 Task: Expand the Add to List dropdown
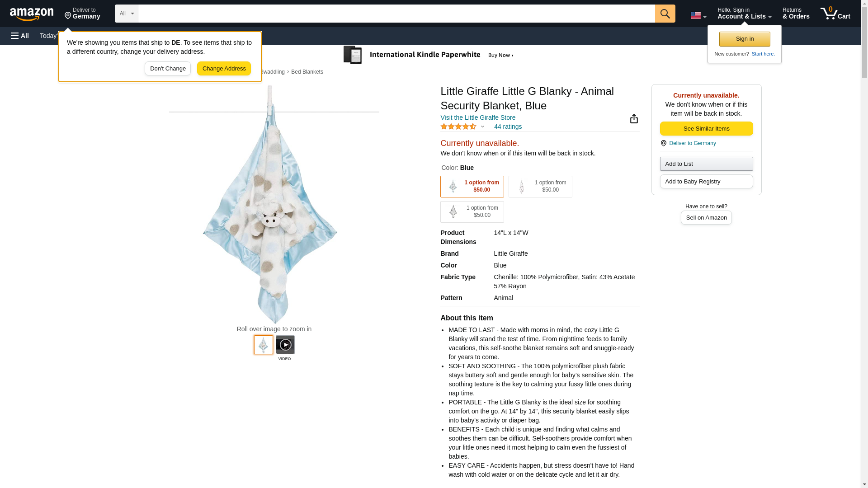tap(706, 164)
